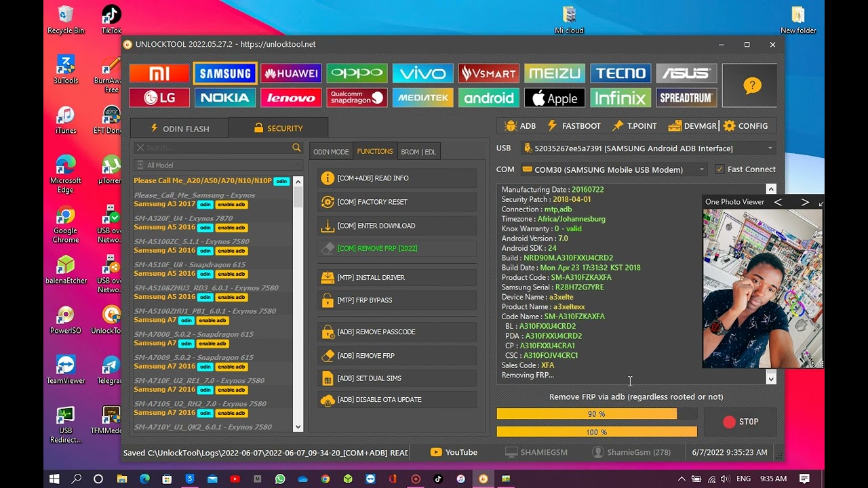Open ShamieGsm (278) account item
The width and height of the screenshot is (868, 488).
coord(631,452)
